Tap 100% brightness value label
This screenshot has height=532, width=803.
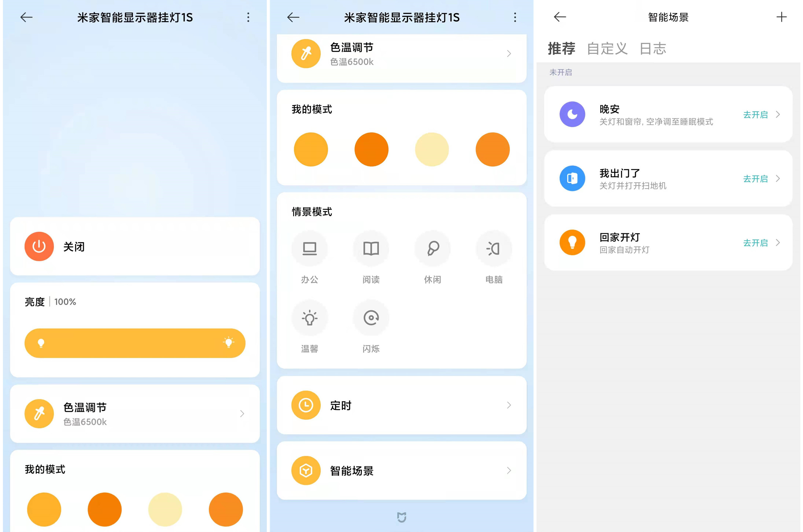pyautogui.click(x=65, y=302)
